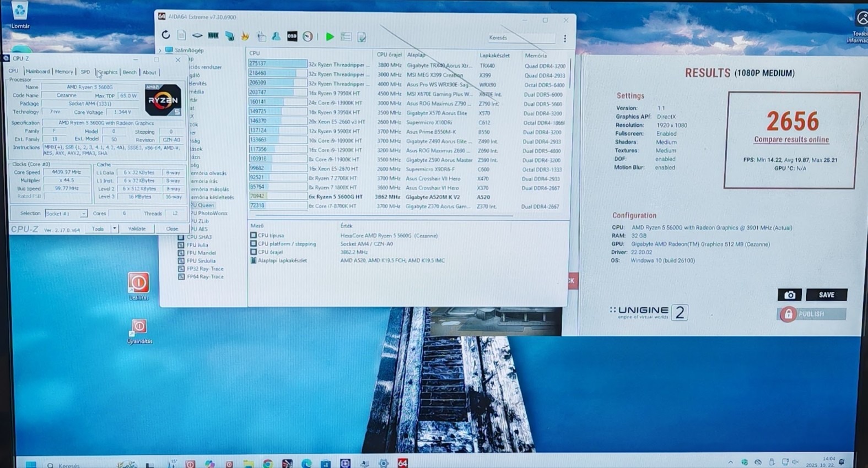Show hidden system tray icons chevron

click(730, 462)
